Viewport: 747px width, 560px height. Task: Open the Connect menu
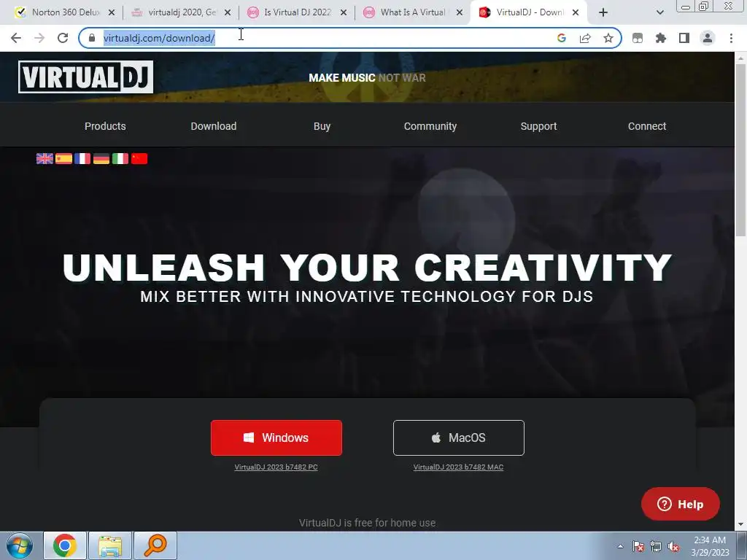(x=647, y=126)
